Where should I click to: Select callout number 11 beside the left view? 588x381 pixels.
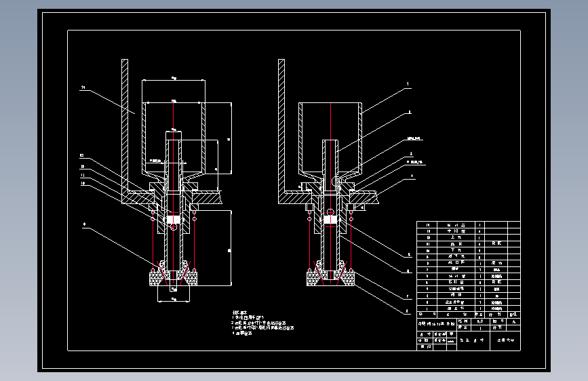[x=83, y=175]
